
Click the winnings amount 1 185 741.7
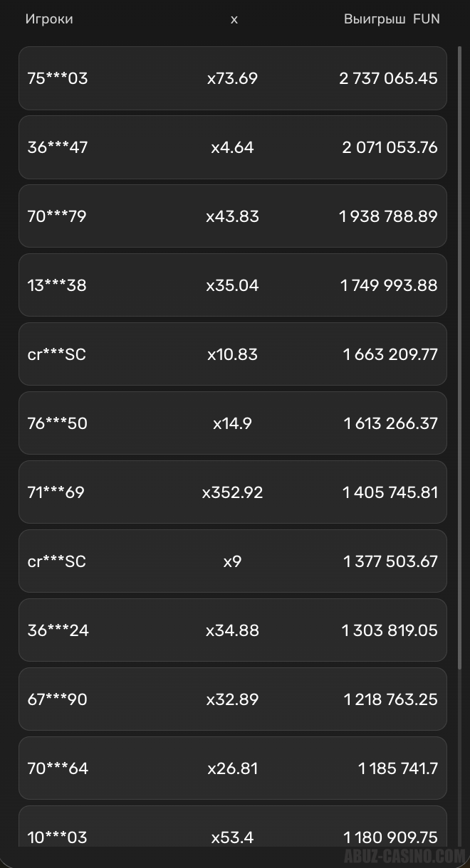click(x=398, y=768)
